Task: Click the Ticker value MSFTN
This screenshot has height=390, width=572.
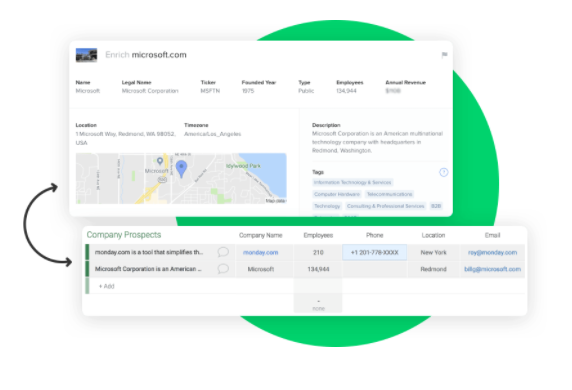Action: point(210,91)
